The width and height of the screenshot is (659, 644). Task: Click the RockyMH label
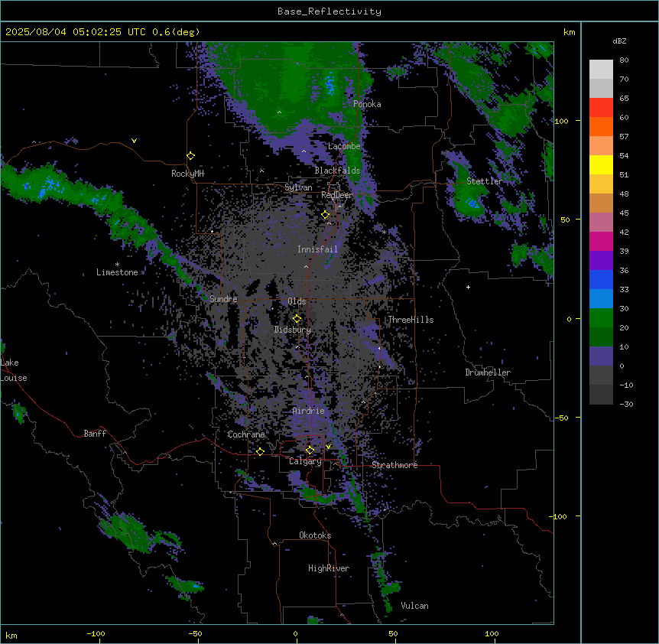coord(187,174)
